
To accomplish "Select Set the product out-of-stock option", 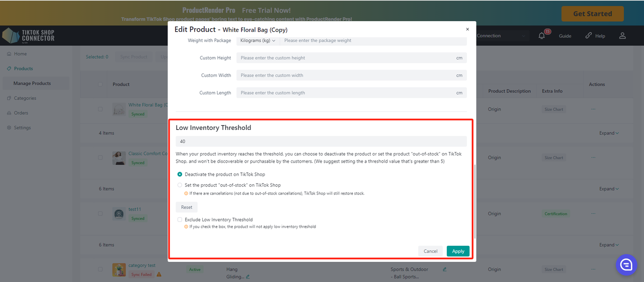I will tap(180, 185).
